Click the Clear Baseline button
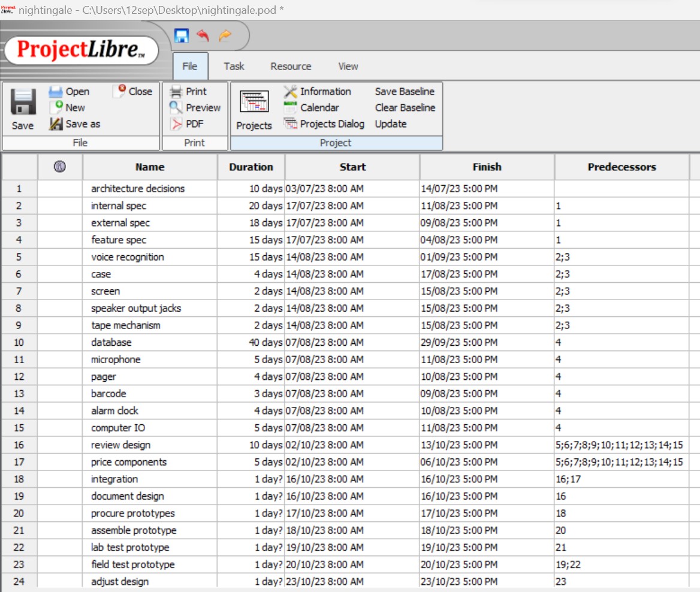 (x=405, y=108)
